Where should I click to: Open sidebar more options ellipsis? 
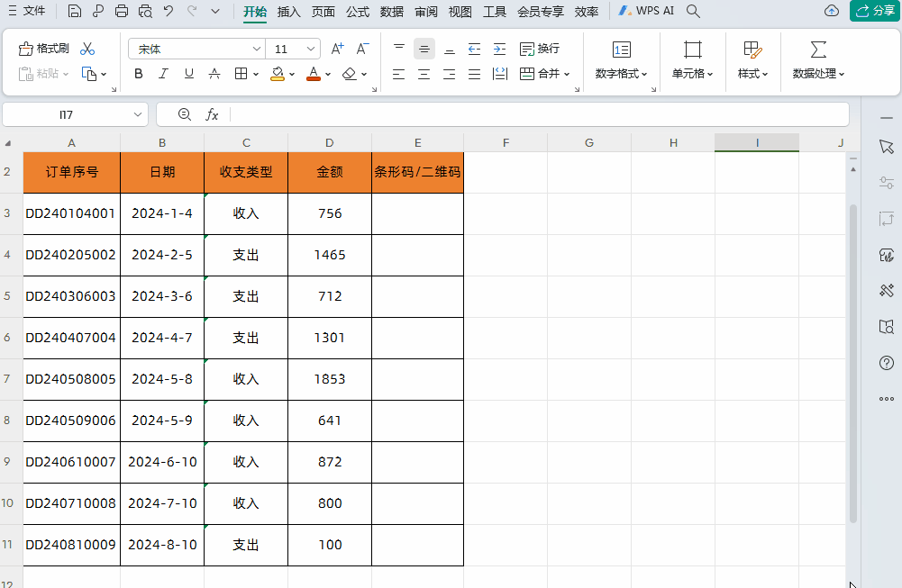point(887,398)
